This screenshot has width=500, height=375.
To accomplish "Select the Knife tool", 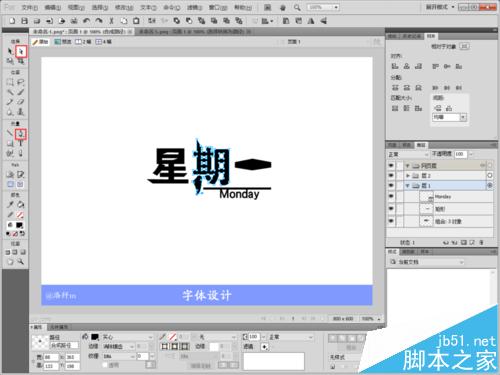I will (21, 153).
